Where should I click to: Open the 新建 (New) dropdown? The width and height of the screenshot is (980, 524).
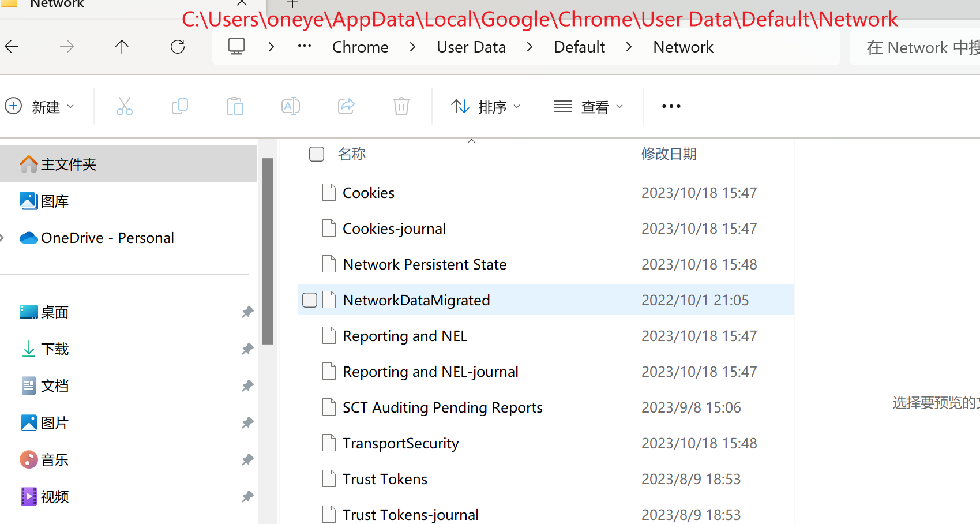[x=40, y=107]
